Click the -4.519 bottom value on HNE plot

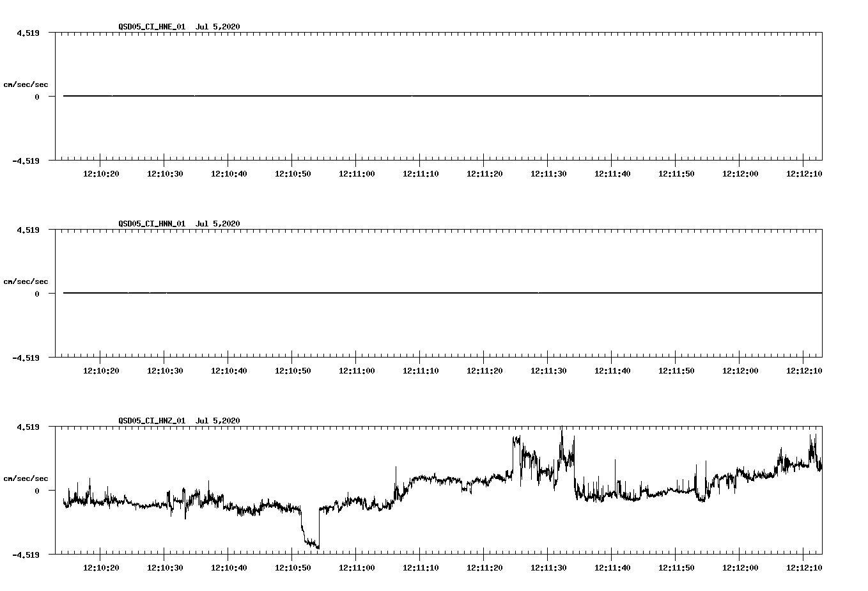[x=26, y=161]
